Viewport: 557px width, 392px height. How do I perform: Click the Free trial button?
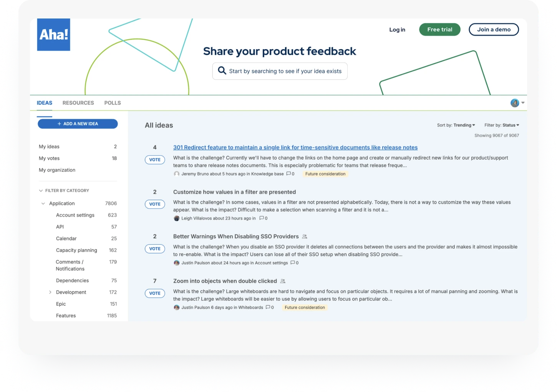tap(439, 29)
